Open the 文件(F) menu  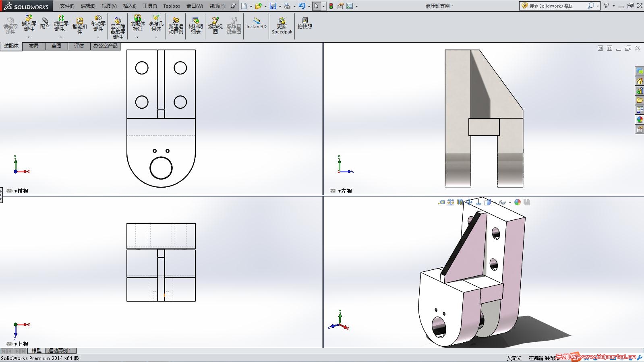(67, 6)
